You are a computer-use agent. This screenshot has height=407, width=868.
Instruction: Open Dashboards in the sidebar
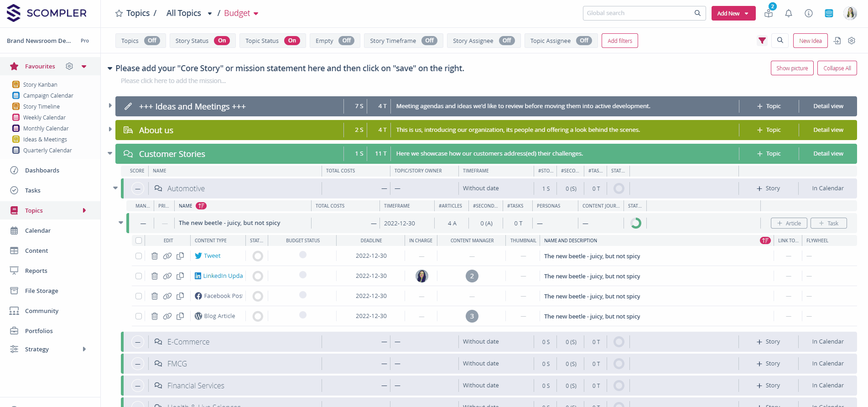(42, 170)
